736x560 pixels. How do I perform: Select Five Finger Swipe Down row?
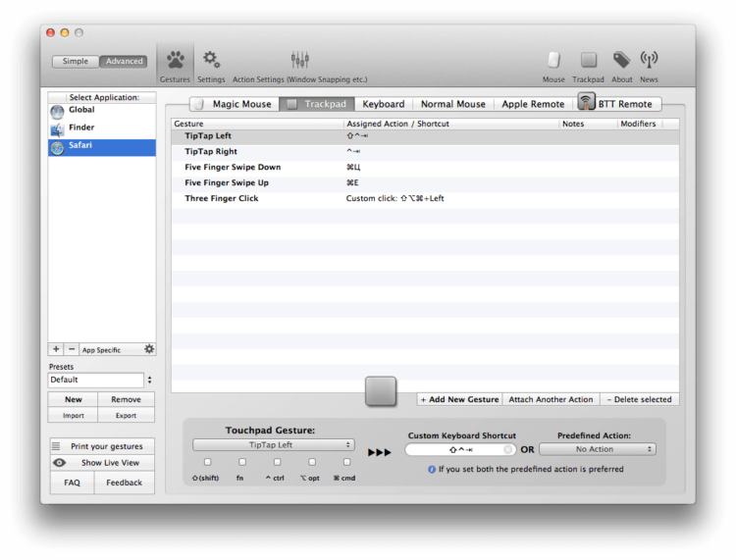425,168
